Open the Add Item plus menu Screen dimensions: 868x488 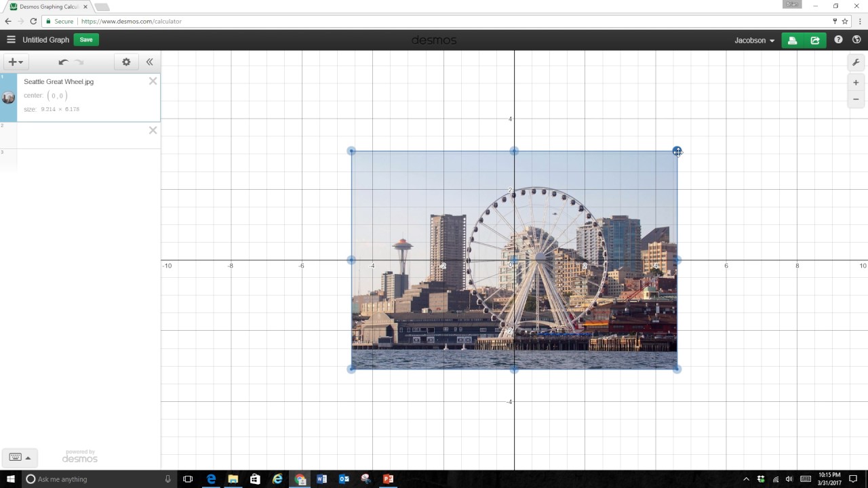tap(15, 62)
